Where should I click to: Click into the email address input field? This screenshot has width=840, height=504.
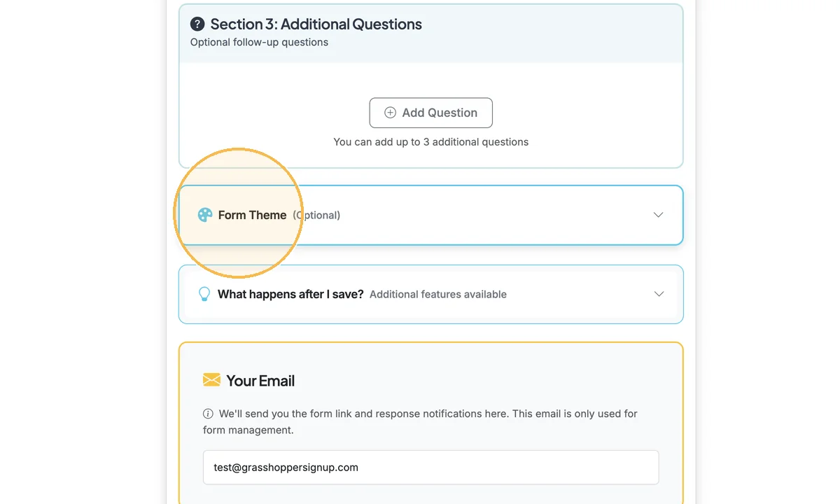(x=431, y=467)
